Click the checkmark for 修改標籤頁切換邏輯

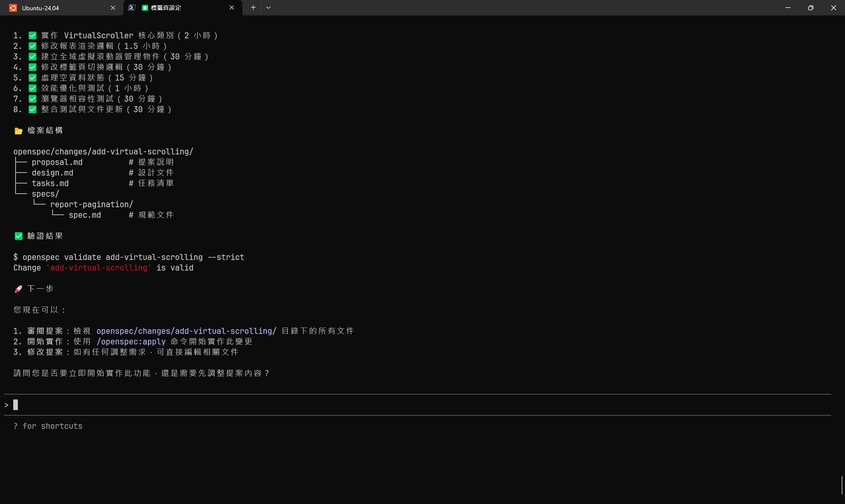[32, 67]
